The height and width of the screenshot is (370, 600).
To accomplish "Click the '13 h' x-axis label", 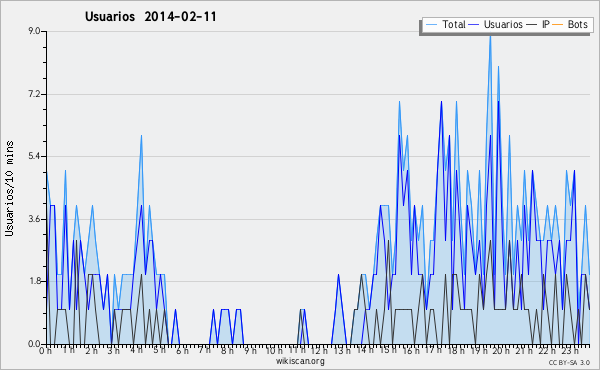I will [x=342, y=351].
